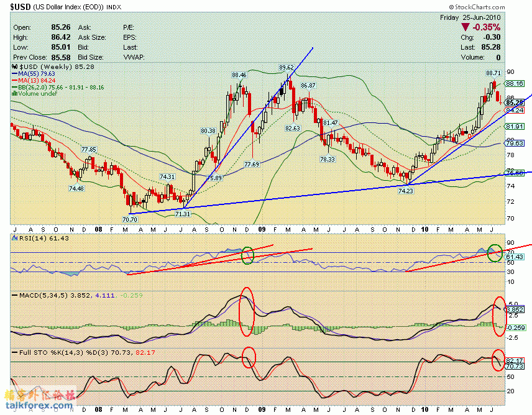Click the 09 year marker on time axis
This screenshot has width=532, height=415.
coord(262,228)
